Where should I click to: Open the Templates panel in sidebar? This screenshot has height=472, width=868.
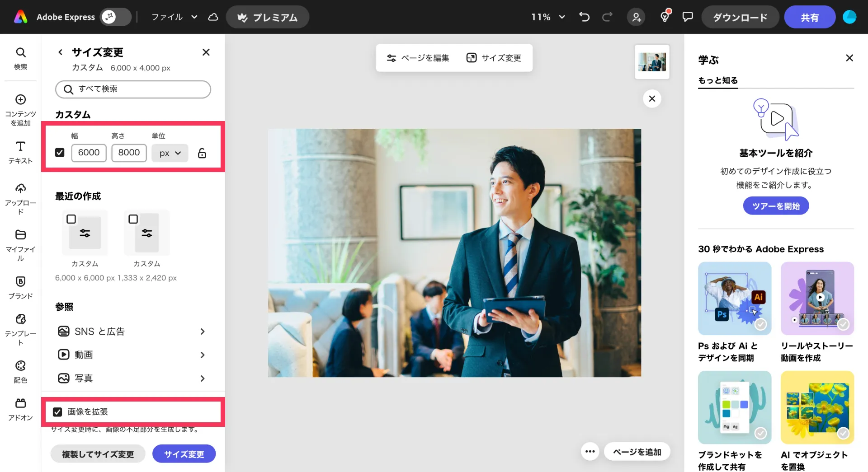(20, 329)
